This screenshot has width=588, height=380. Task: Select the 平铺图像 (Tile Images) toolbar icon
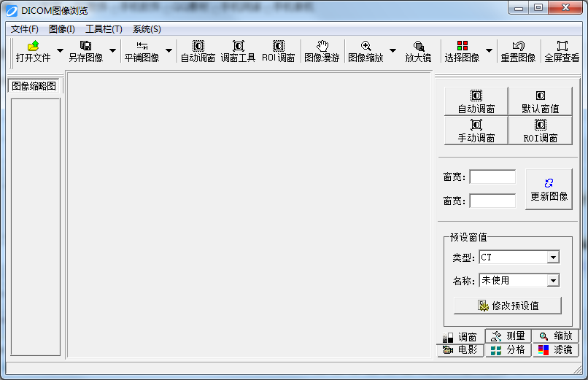click(142, 51)
